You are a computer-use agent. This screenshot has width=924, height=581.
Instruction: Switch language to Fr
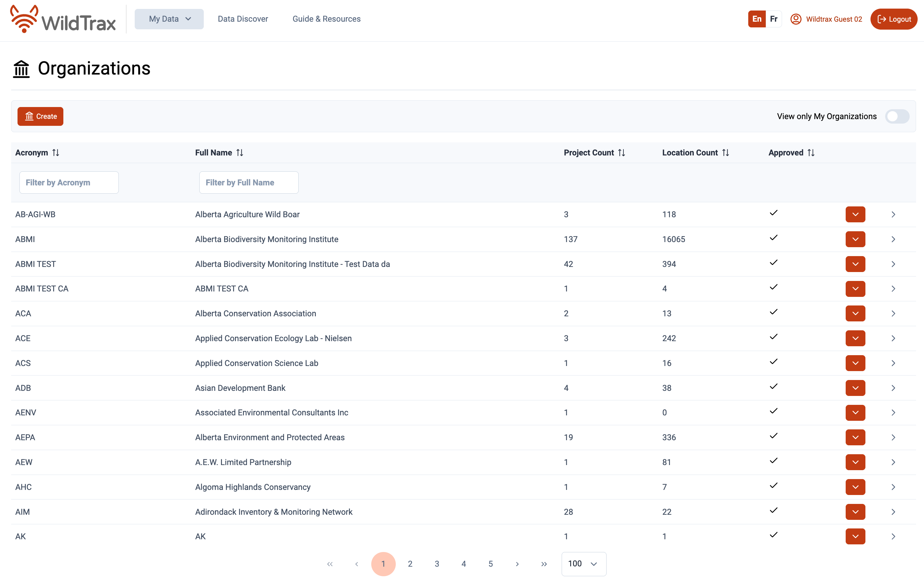point(774,19)
